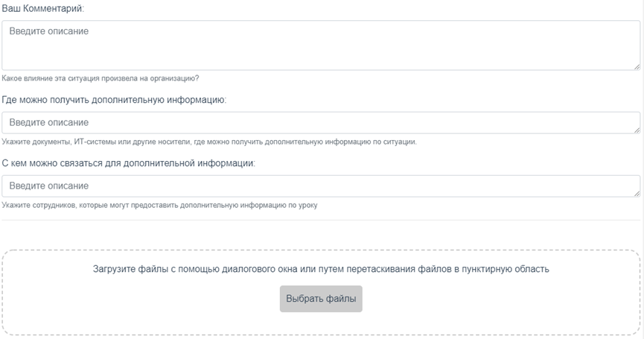Screen dimensions: 644x339
Task: Click the Загрузите файлы instruction text
Action: pos(321,269)
